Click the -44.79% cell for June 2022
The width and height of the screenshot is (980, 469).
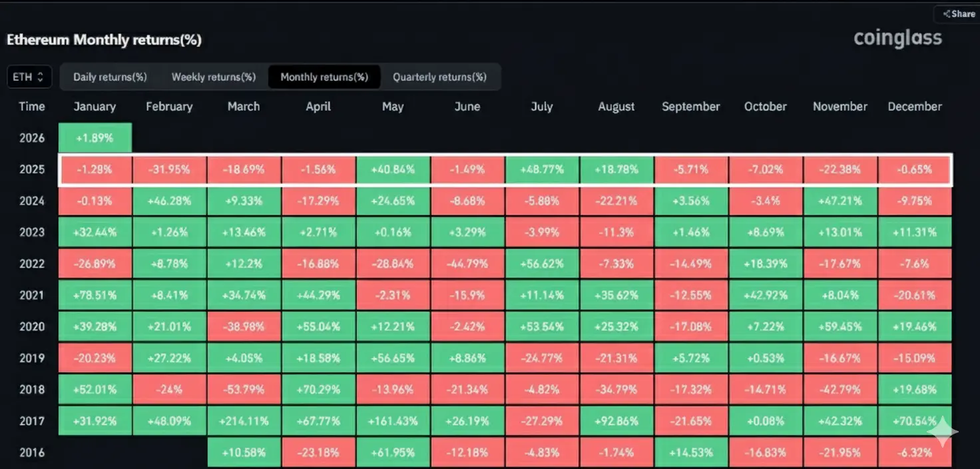tap(467, 263)
